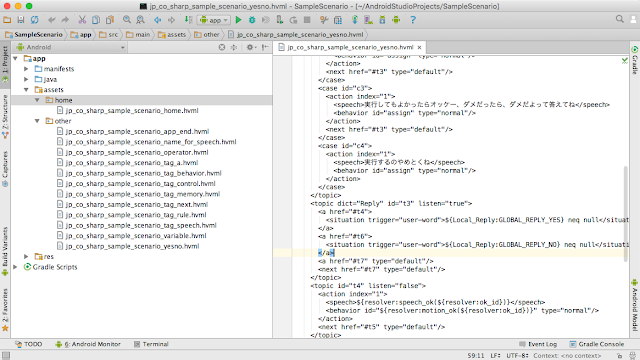Run app with the green play icon
The image size is (640, 360).
point(238,20)
